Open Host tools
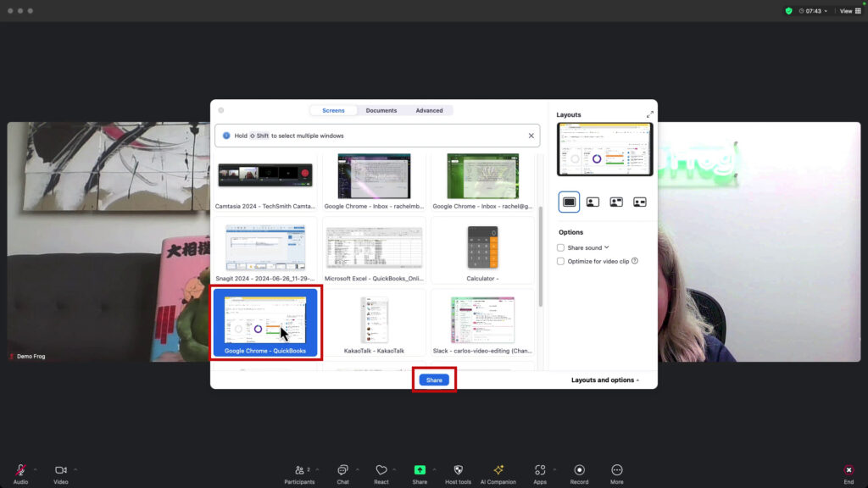Image resolution: width=868 pixels, height=488 pixels. click(458, 471)
